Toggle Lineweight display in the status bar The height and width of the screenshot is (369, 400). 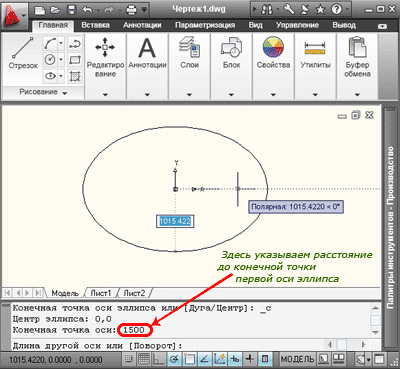pyautogui.click(x=250, y=359)
